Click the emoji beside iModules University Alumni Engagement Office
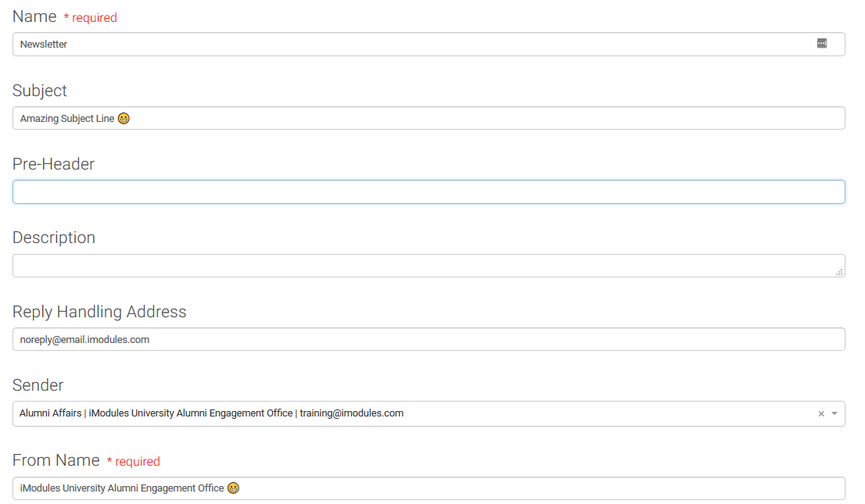The image size is (865, 504). point(232,488)
